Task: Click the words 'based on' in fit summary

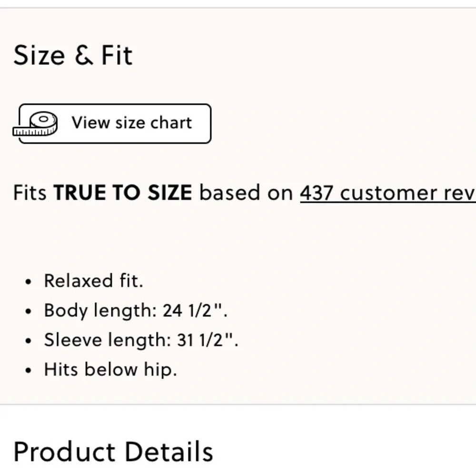Action: (x=246, y=193)
